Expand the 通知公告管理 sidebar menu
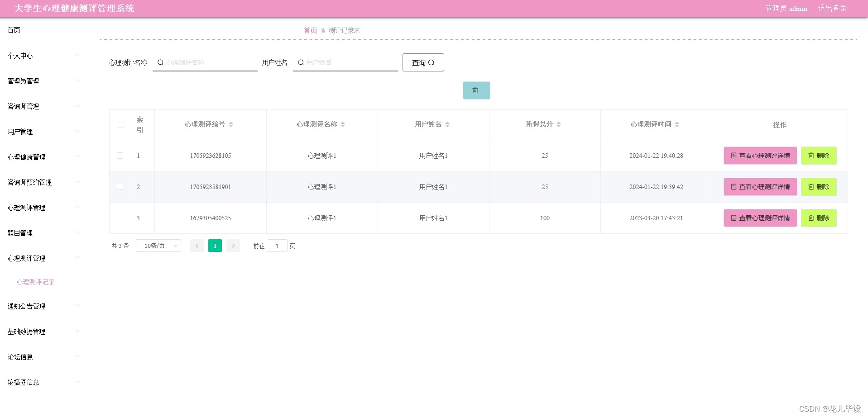The height and width of the screenshot is (417, 868). (43, 306)
